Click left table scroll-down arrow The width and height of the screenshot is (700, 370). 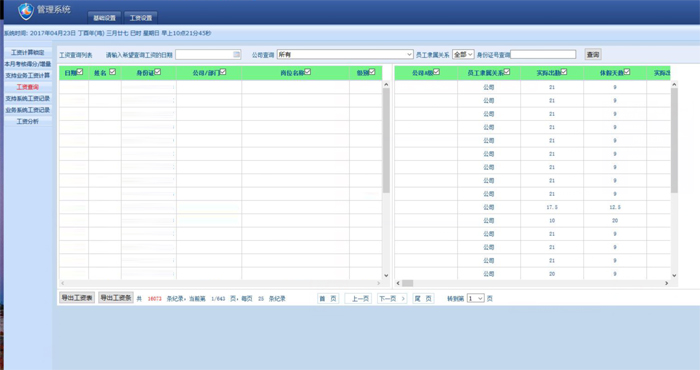[386, 275]
